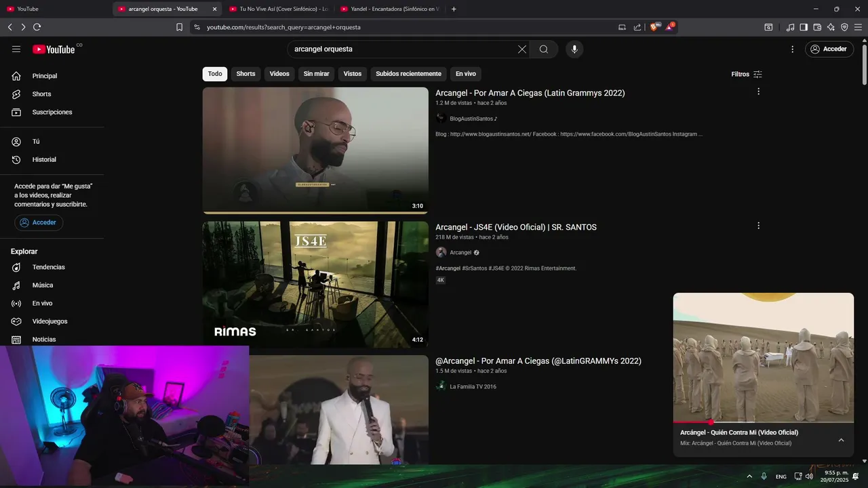Select the En vivo filter chip
Image resolution: width=868 pixels, height=488 pixels.
(465, 74)
